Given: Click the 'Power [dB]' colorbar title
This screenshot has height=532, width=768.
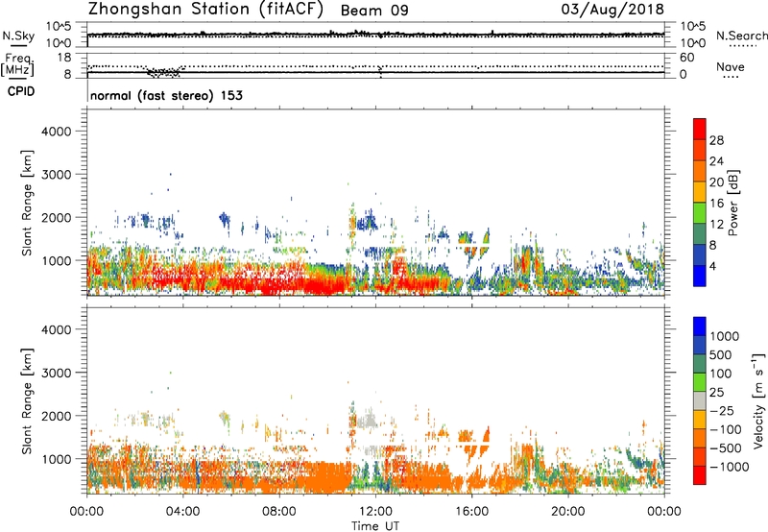Looking at the screenshot, I should coord(733,203).
